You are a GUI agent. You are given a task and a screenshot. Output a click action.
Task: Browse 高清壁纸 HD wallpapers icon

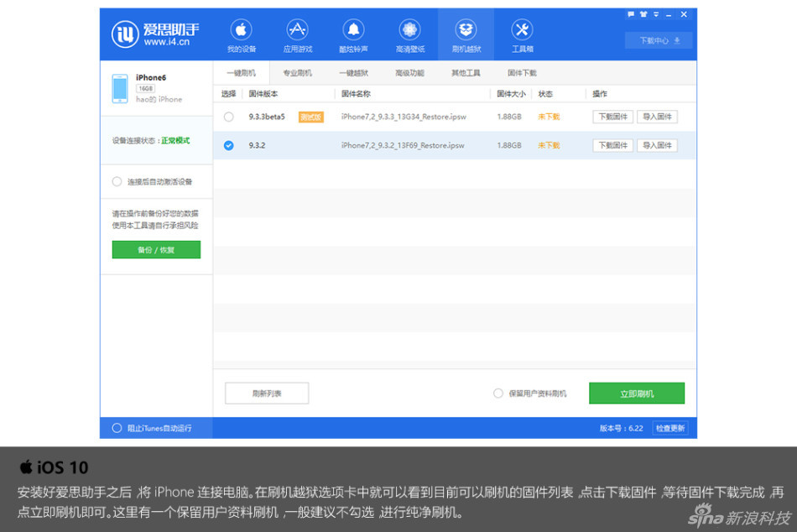409,34
